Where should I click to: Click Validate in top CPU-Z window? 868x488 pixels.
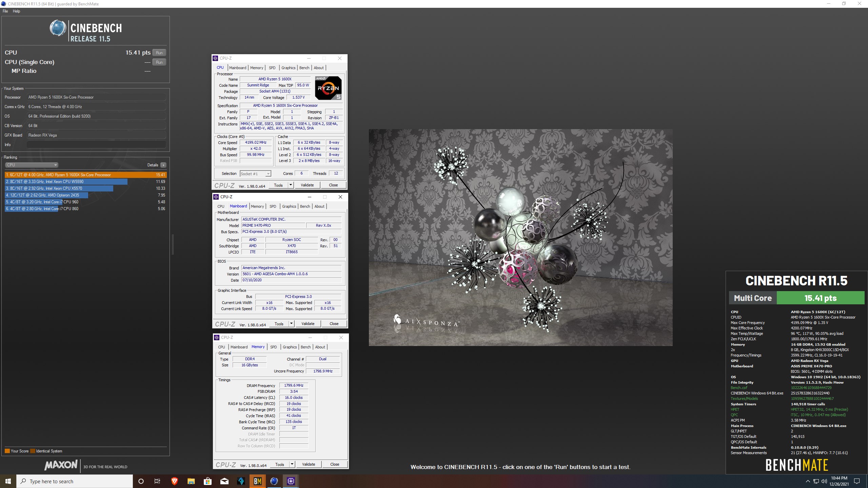(x=307, y=185)
